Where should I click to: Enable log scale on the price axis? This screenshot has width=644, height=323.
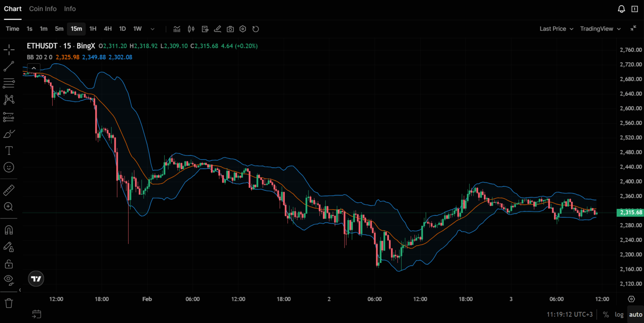(x=619, y=314)
